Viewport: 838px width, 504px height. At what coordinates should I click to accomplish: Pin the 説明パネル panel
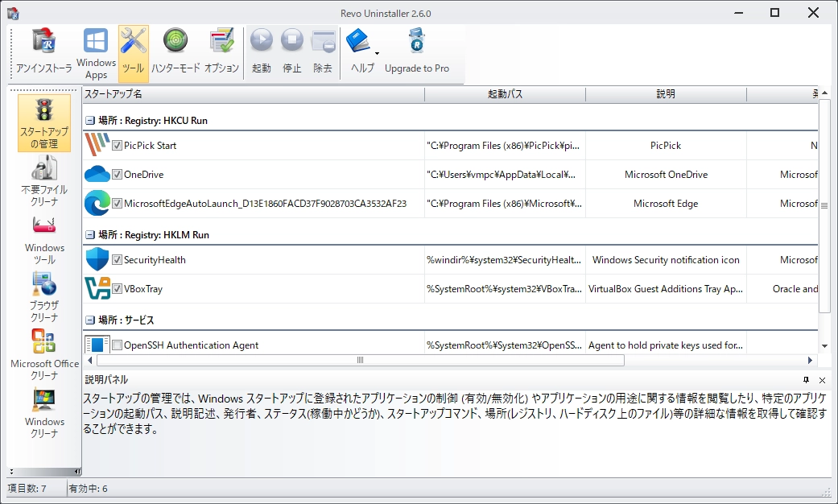click(806, 380)
